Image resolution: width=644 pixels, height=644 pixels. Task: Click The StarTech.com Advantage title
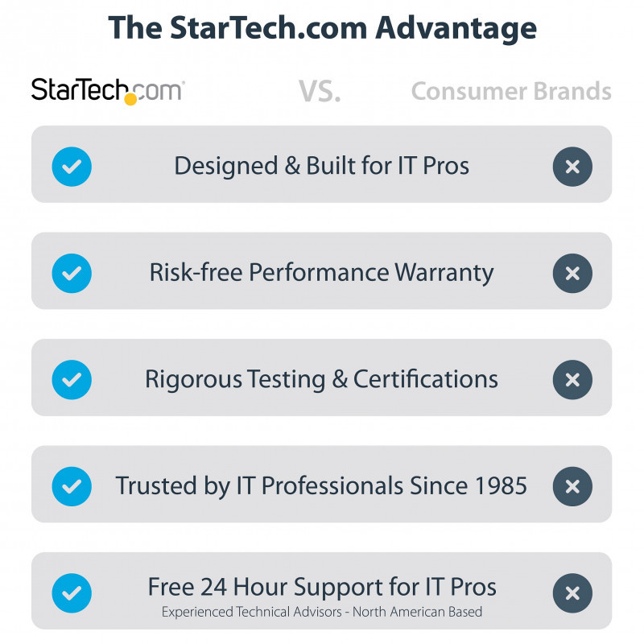(322, 28)
